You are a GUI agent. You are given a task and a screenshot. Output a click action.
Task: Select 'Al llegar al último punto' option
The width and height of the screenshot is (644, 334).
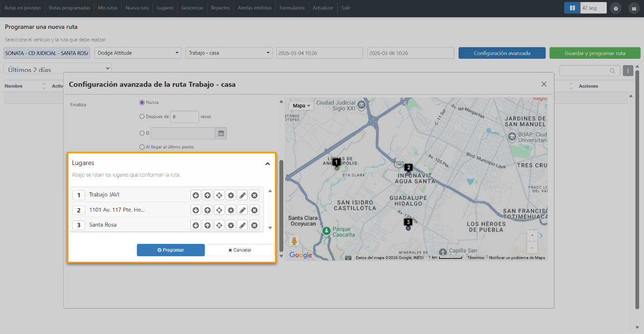click(142, 147)
